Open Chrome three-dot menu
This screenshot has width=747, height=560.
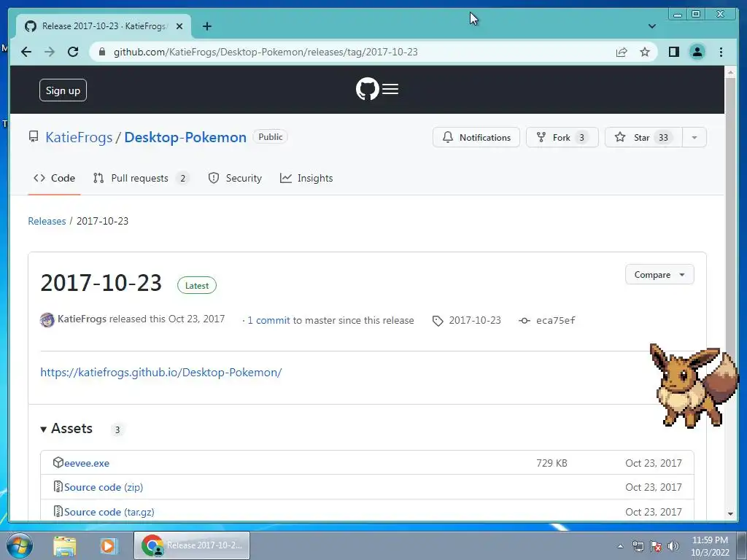[721, 52]
